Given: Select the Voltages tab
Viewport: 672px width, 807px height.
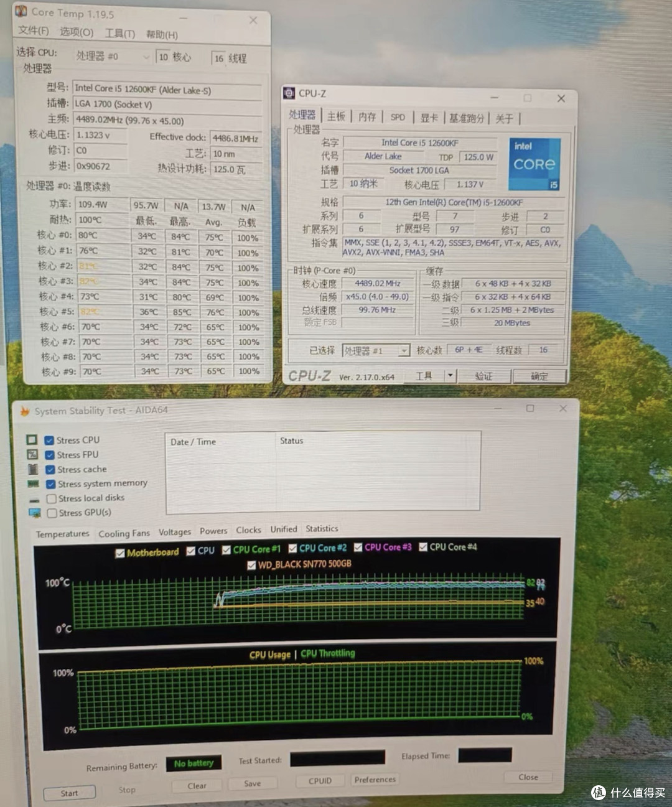Looking at the screenshot, I should [x=175, y=532].
